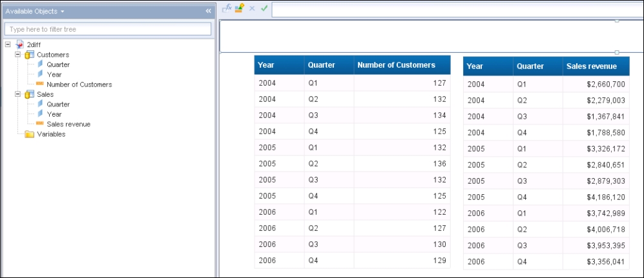Viewport: 644px width, 278px height.
Task: Select the Sales revenue column header
Action: point(596,66)
